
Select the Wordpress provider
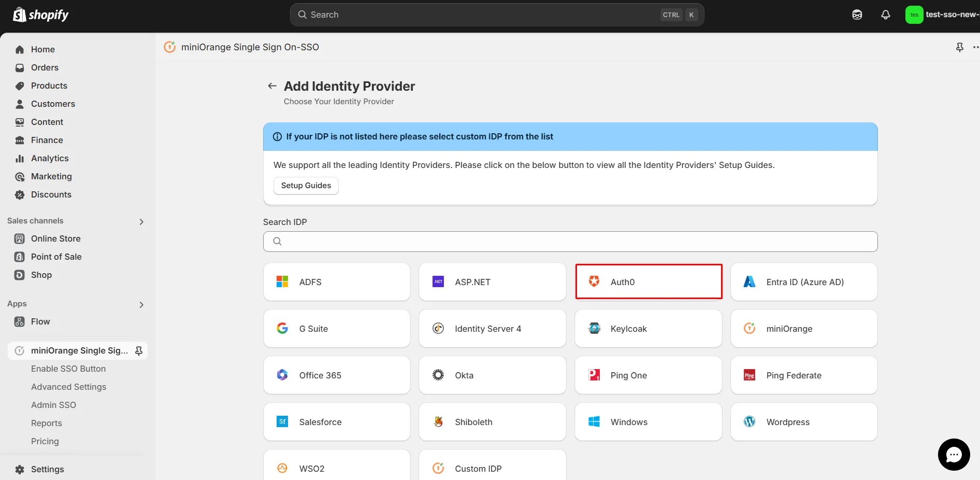coord(804,422)
